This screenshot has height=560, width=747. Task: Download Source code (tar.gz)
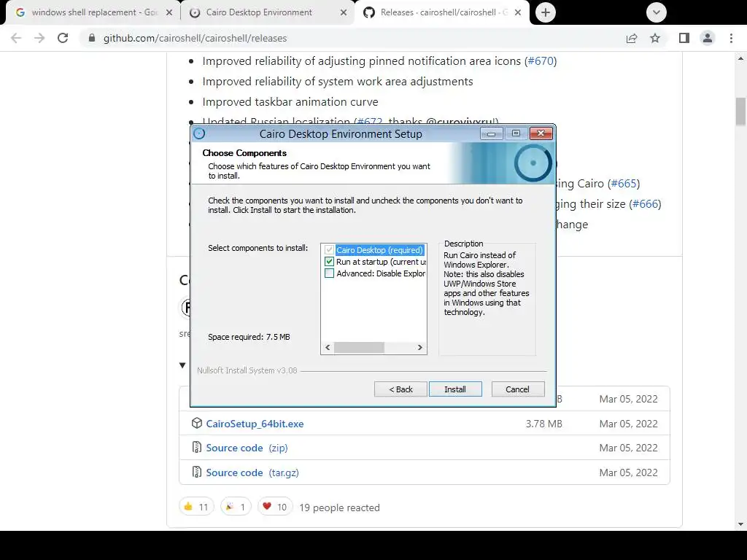point(252,472)
